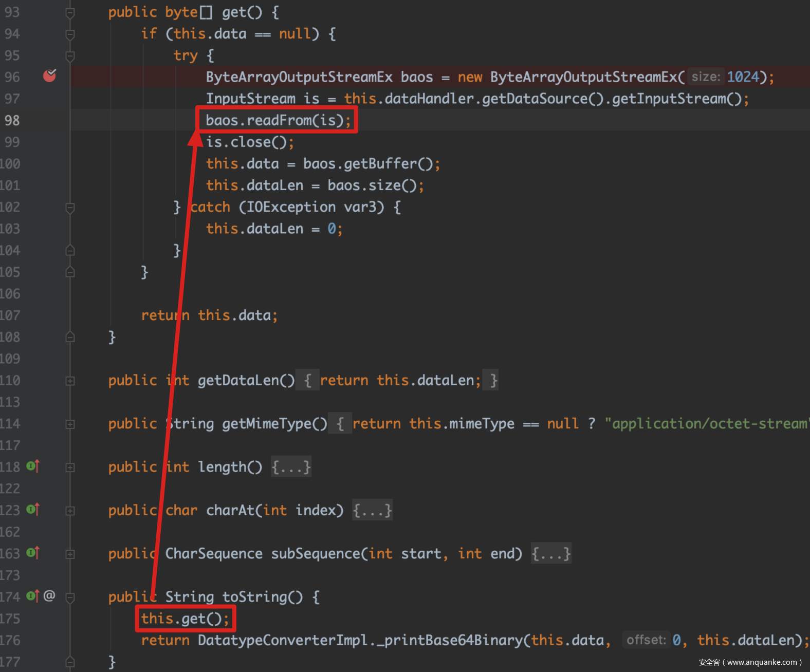Click the offset: parameter hint
810x672 pixels.
tap(646, 640)
